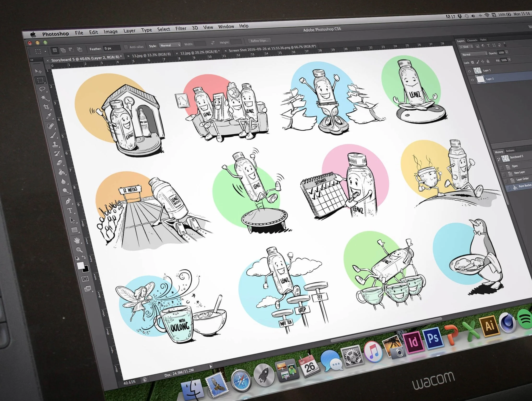Select the Eyedropper tool

[49, 116]
